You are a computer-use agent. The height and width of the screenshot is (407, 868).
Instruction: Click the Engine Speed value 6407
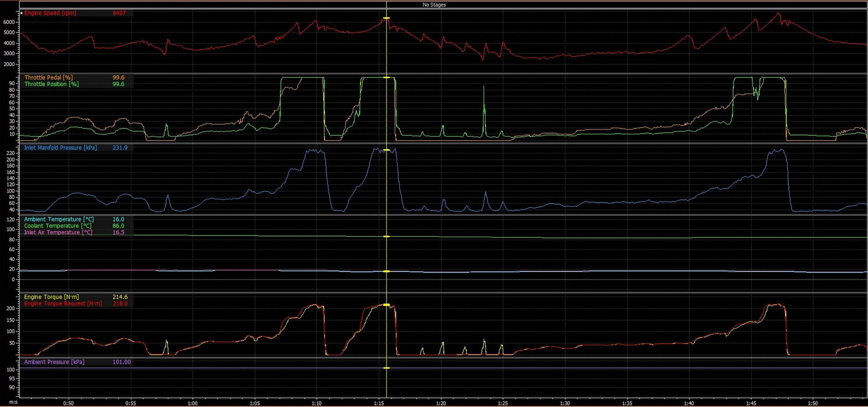point(119,13)
